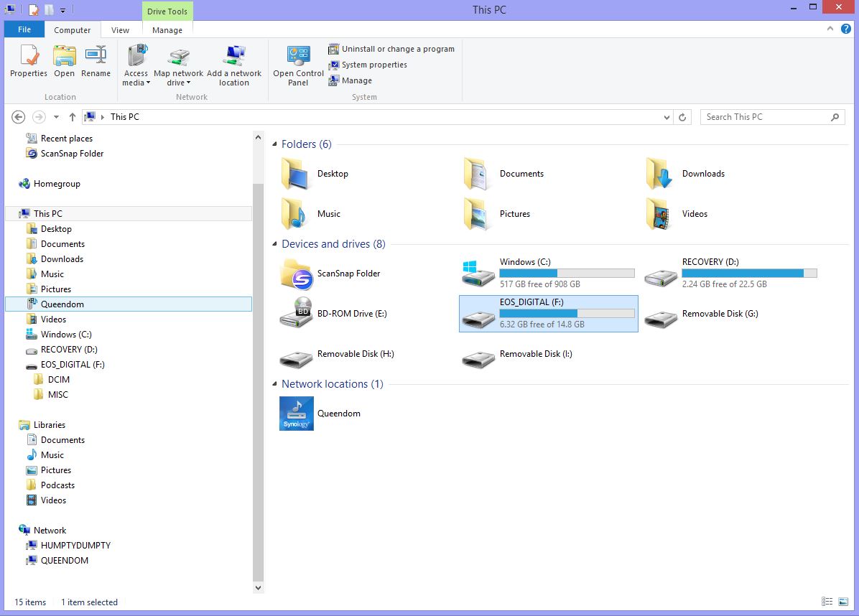Select This PC in navigation pane
The width and height of the screenshot is (859, 616).
[x=129, y=213]
